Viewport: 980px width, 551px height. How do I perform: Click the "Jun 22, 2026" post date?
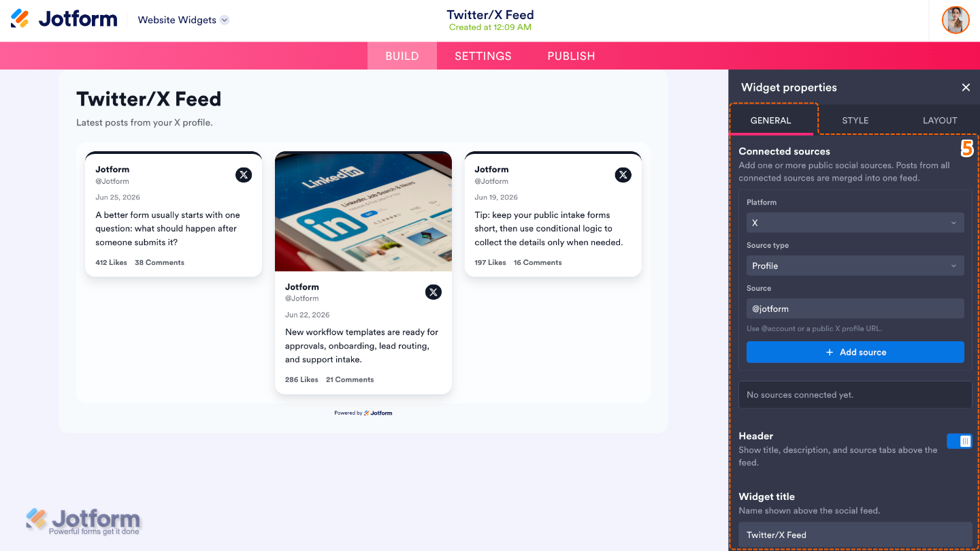tap(308, 315)
